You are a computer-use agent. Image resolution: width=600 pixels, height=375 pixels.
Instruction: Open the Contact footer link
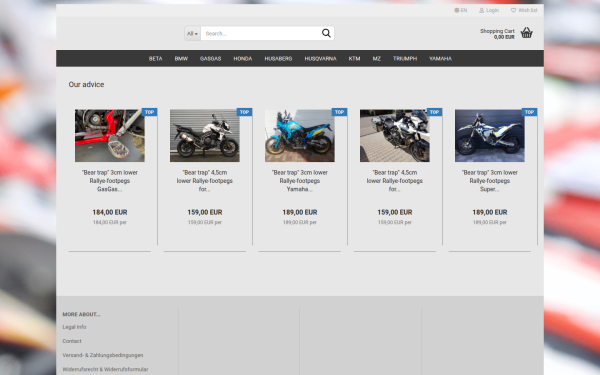[x=72, y=341]
